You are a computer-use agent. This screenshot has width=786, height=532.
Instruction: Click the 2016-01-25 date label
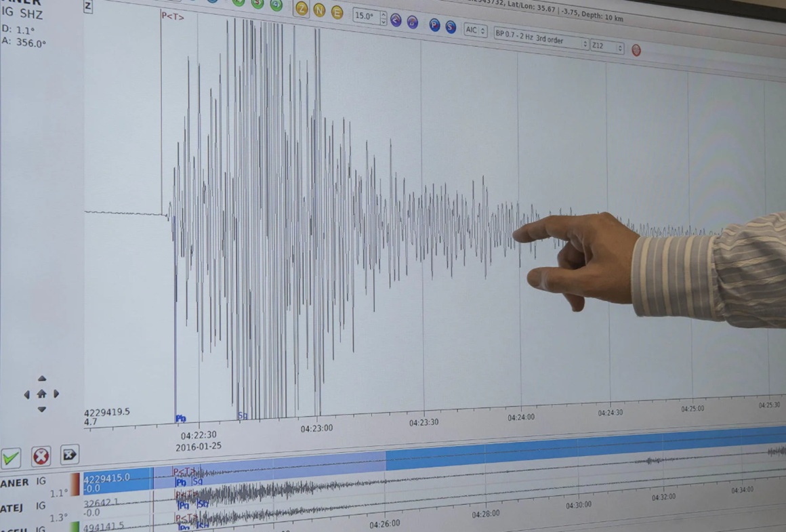tap(199, 446)
